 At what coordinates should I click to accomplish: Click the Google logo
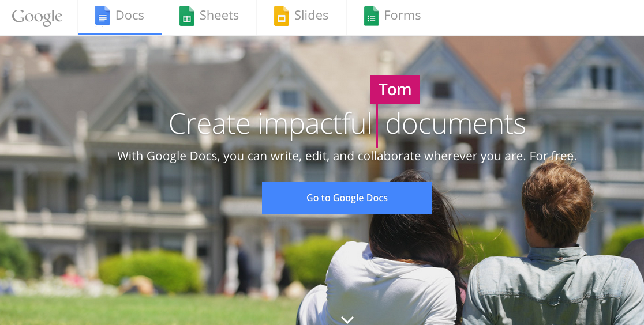(37, 17)
